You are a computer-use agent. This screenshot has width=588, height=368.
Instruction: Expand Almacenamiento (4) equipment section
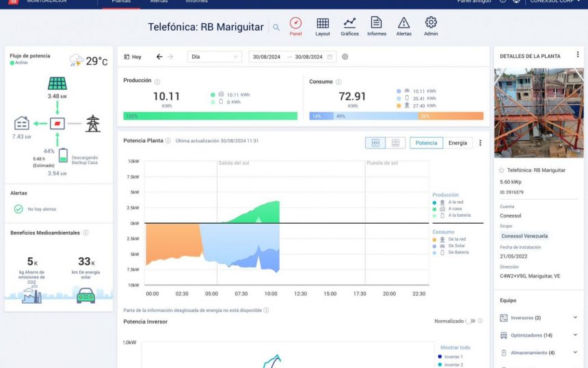click(539, 353)
